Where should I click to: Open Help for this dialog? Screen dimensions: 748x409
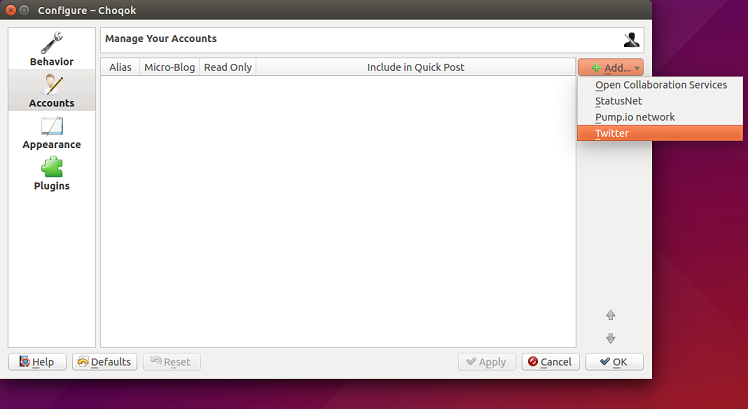click(x=37, y=362)
